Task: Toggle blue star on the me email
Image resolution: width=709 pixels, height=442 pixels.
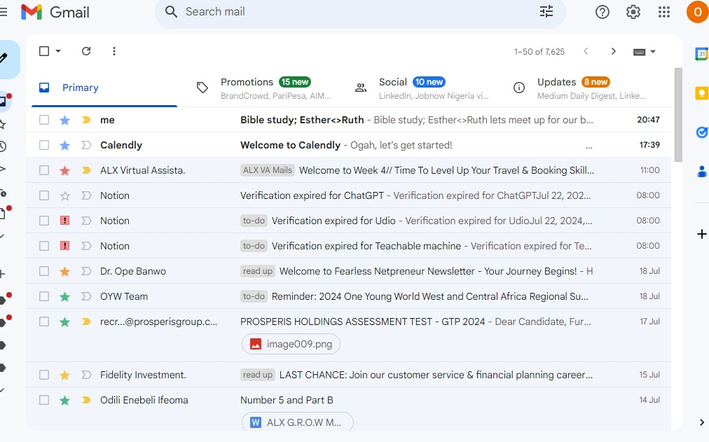Action: coord(65,120)
